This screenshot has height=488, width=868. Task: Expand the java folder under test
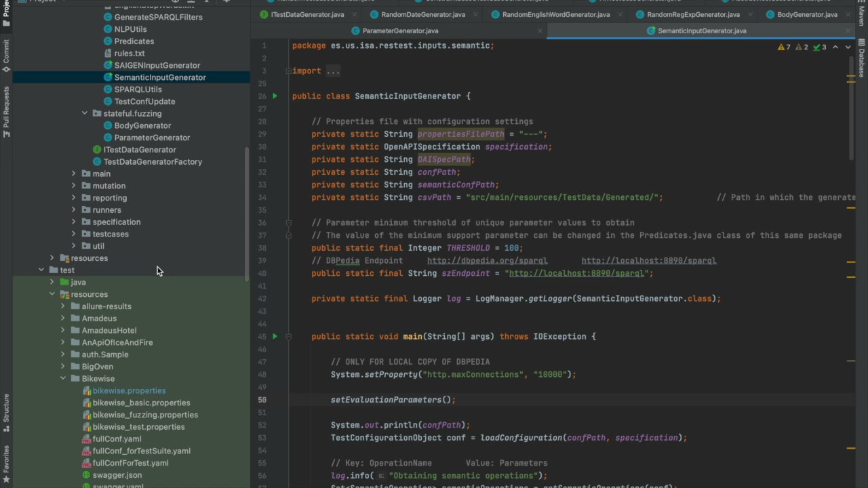point(52,282)
